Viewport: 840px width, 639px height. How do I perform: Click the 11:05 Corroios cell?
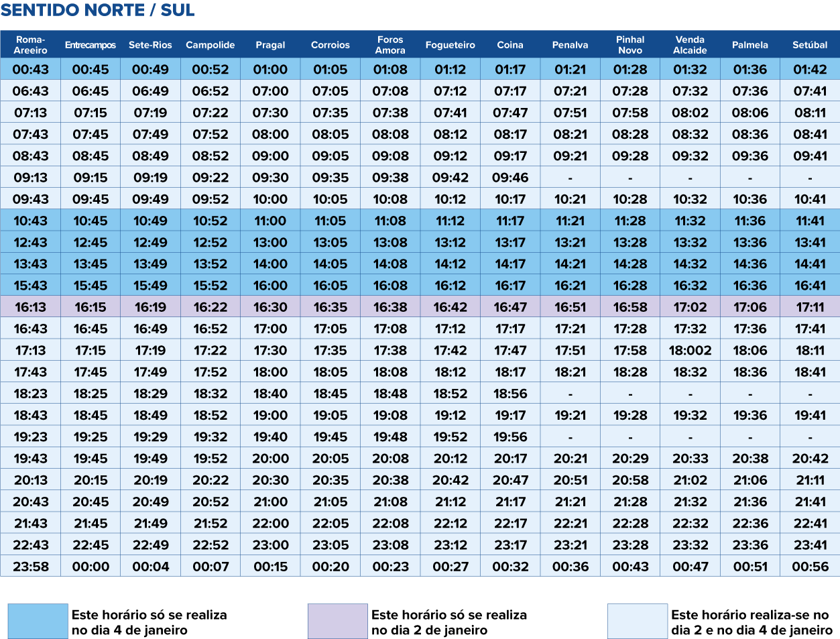[331, 221]
